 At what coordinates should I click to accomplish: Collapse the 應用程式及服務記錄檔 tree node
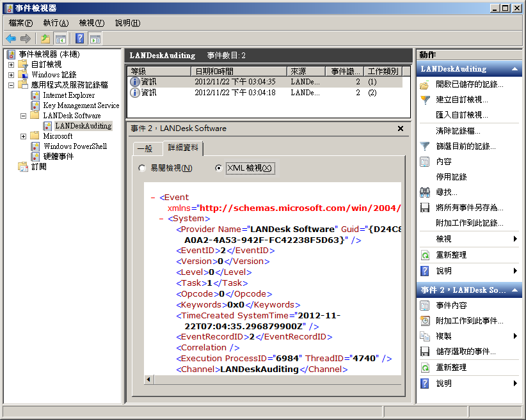pos(11,85)
